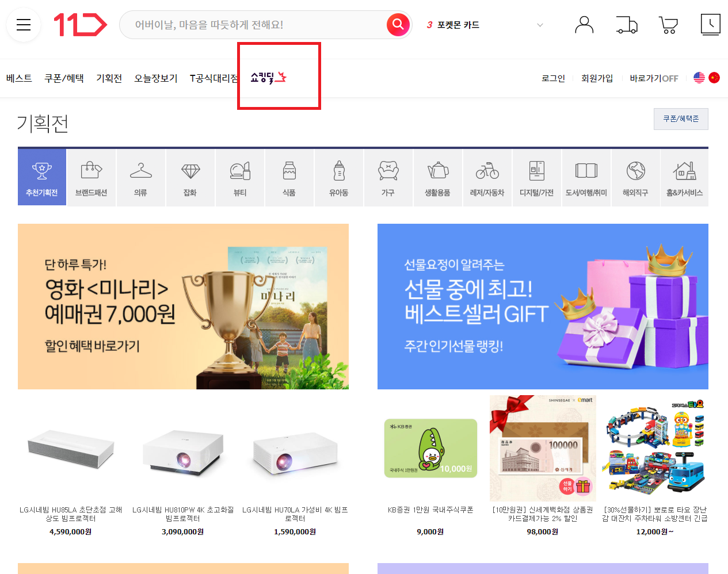The image size is (728, 574).
Task: Switch to the China flag language icon
Action: [x=714, y=78]
